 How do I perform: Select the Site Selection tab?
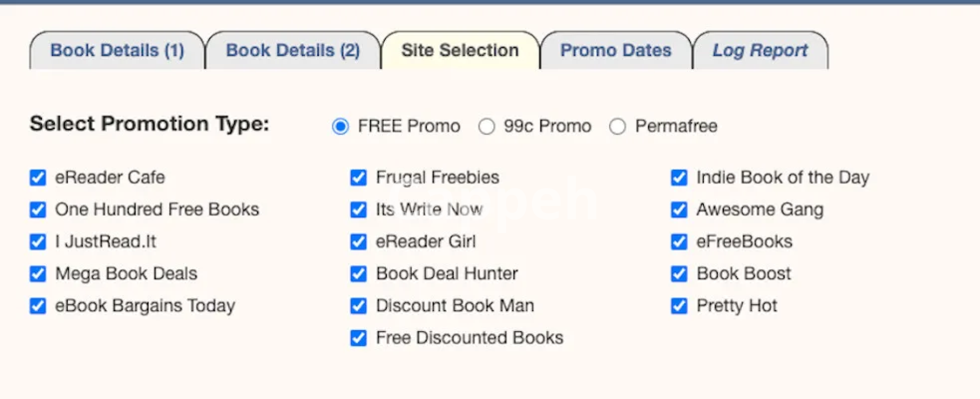point(459,51)
